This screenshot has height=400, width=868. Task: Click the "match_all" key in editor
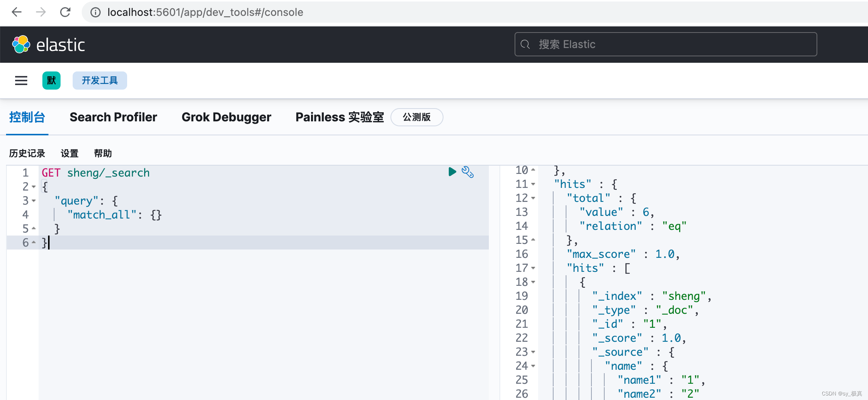pos(102,215)
